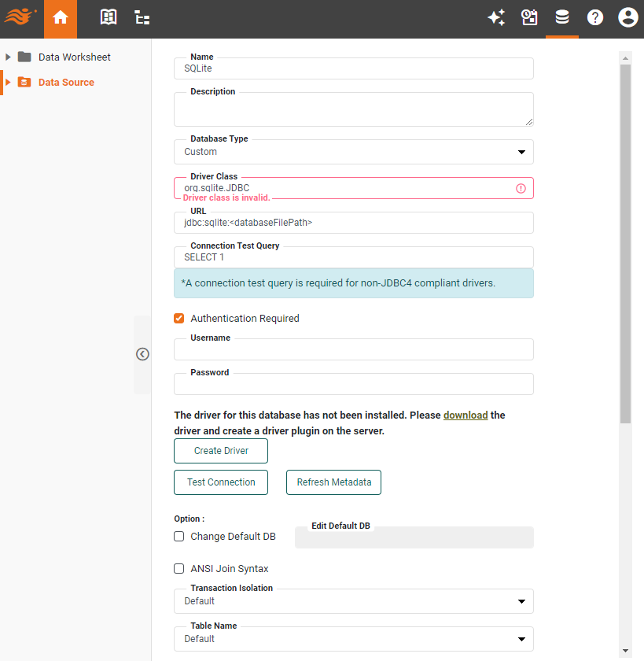Open the Help question mark icon
644x661 pixels.
(x=594, y=17)
